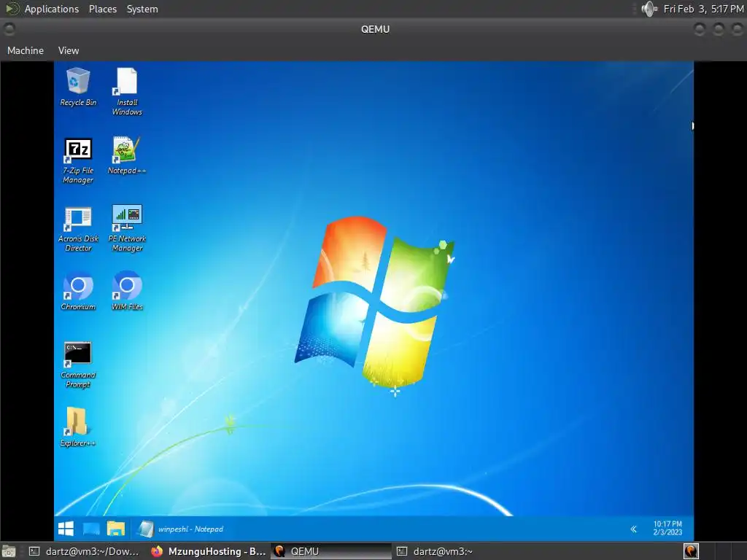Open the Machine menu in QEMU
The height and width of the screenshot is (560, 747).
[26, 50]
